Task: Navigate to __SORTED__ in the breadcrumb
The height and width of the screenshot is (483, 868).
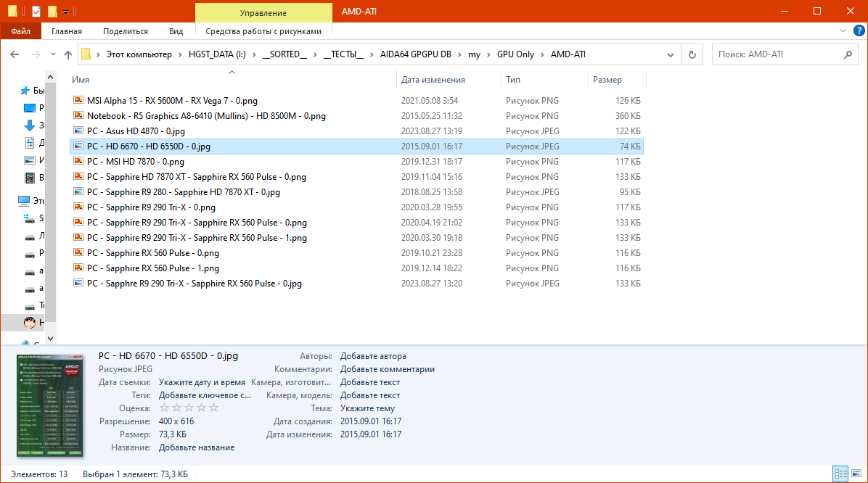Action: (x=284, y=54)
